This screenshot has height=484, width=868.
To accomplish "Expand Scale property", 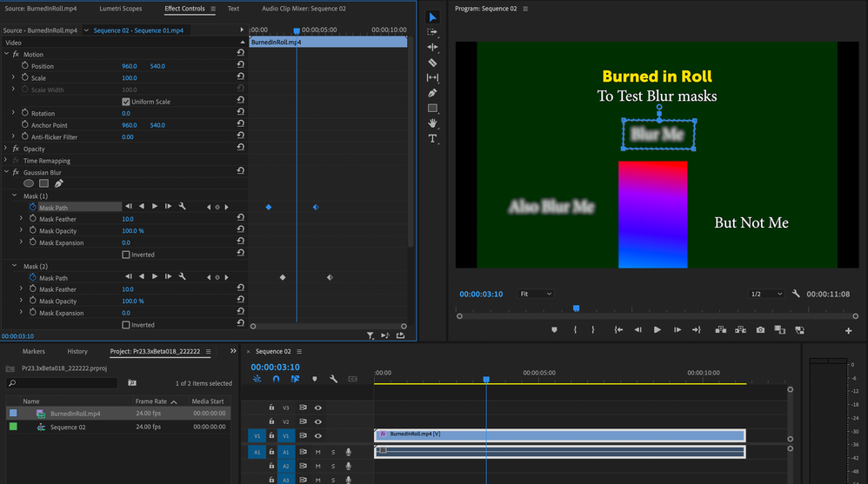I will tap(13, 78).
